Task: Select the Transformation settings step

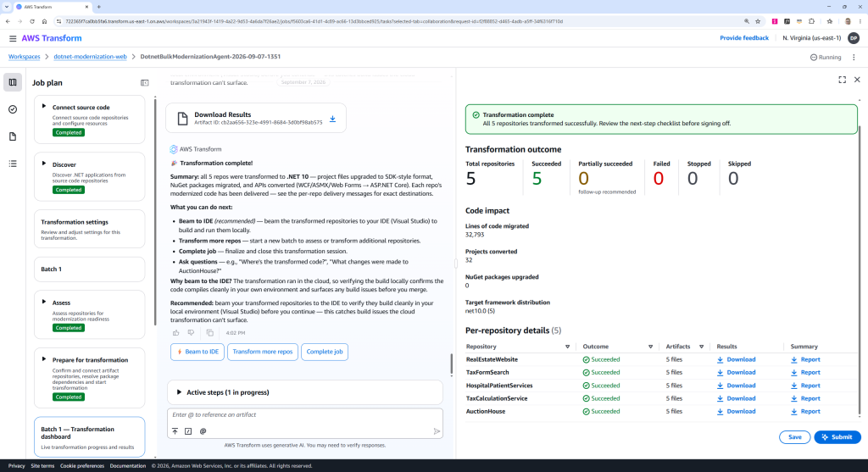Action: click(x=90, y=229)
